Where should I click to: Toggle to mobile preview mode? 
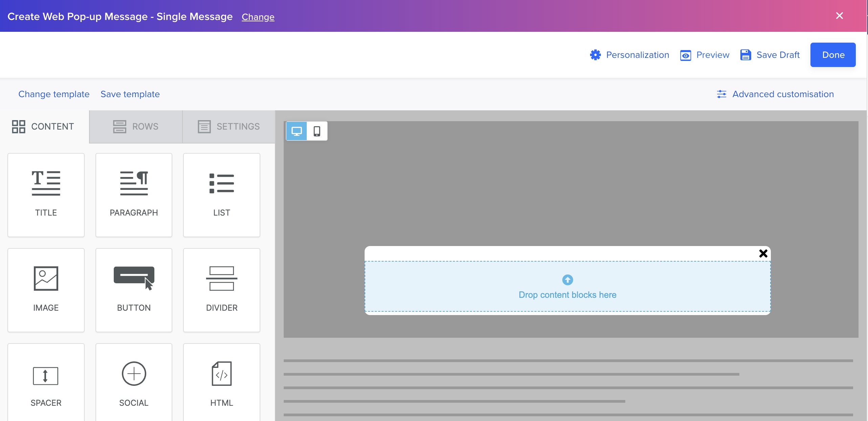(317, 131)
